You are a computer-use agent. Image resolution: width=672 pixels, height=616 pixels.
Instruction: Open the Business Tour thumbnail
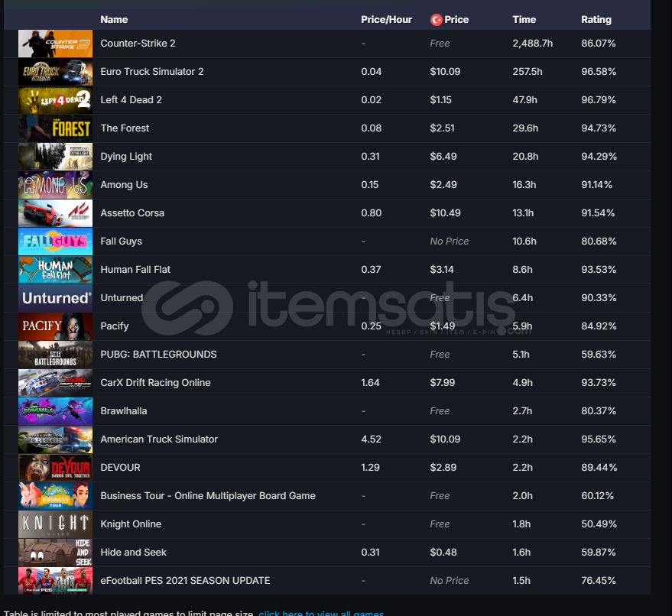[55, 495]
